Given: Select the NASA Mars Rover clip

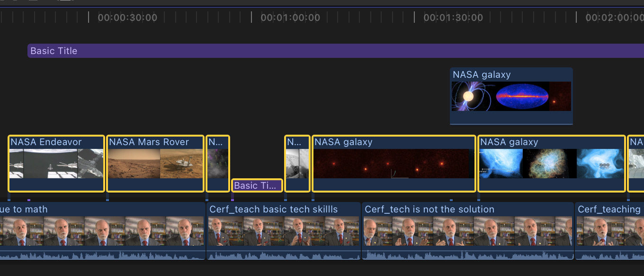Looking at the screenshot, I should (156, 164).
